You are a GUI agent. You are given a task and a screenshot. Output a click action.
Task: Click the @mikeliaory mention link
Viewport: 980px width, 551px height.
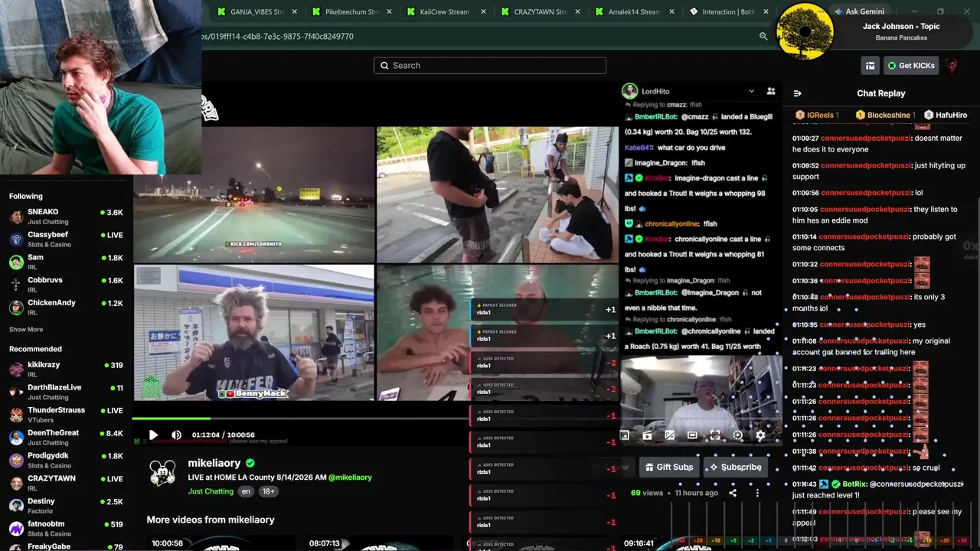[350, 478]
